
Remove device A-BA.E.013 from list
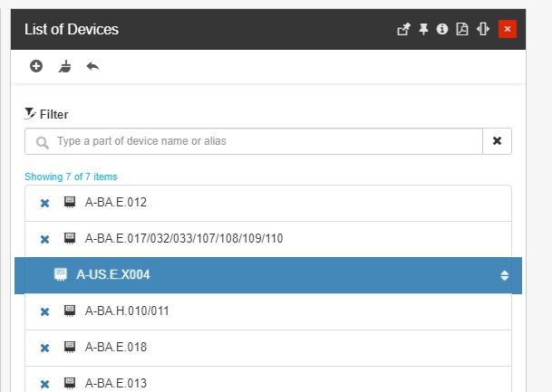(44, 384)
